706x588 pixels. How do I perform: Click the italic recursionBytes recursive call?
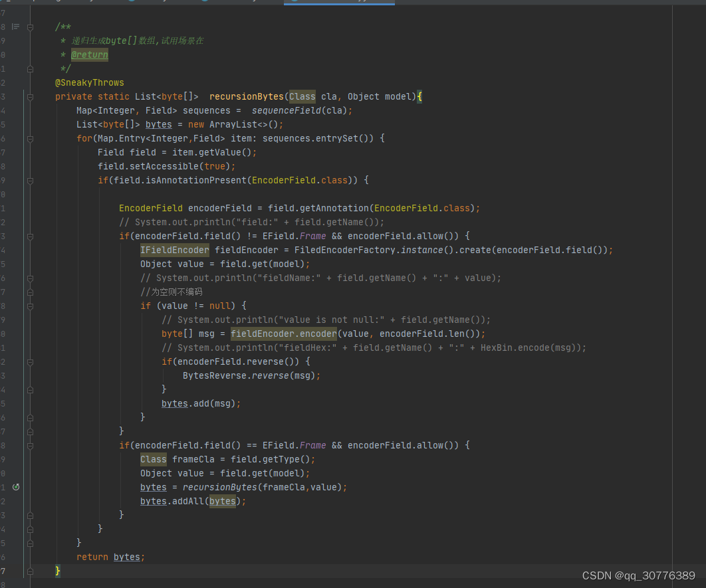pos(220,487)
